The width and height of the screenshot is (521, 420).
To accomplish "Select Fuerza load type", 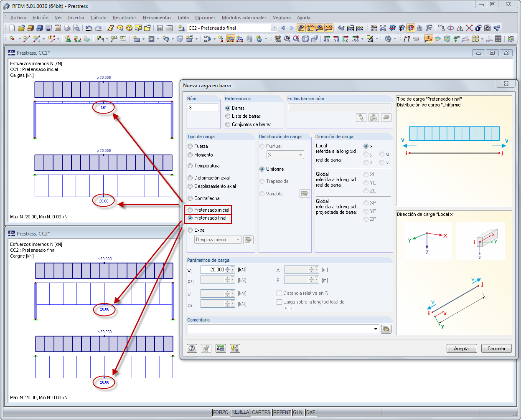I will (x=190, y=146).
